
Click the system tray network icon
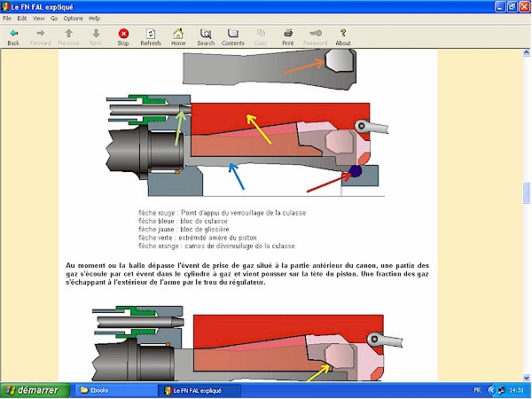(501, 390)
